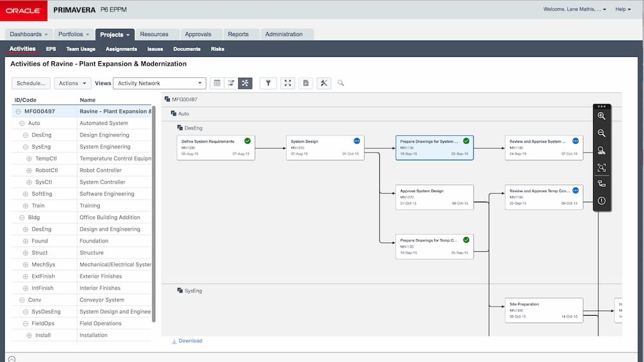Click the wrench customize tools icon

click(x=324, y=83)
